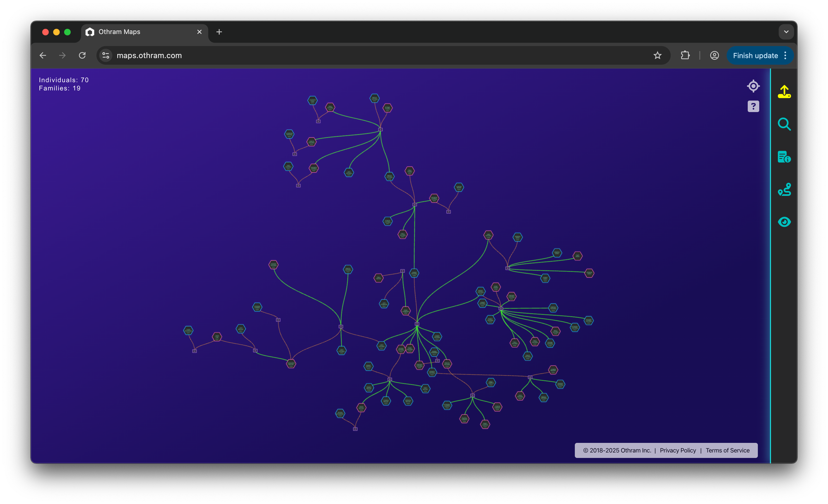Open the three-dot menu beside Finish update
The width and height of the screenshot is (828, 504).
pyautogui.click(x=785, y=55)
